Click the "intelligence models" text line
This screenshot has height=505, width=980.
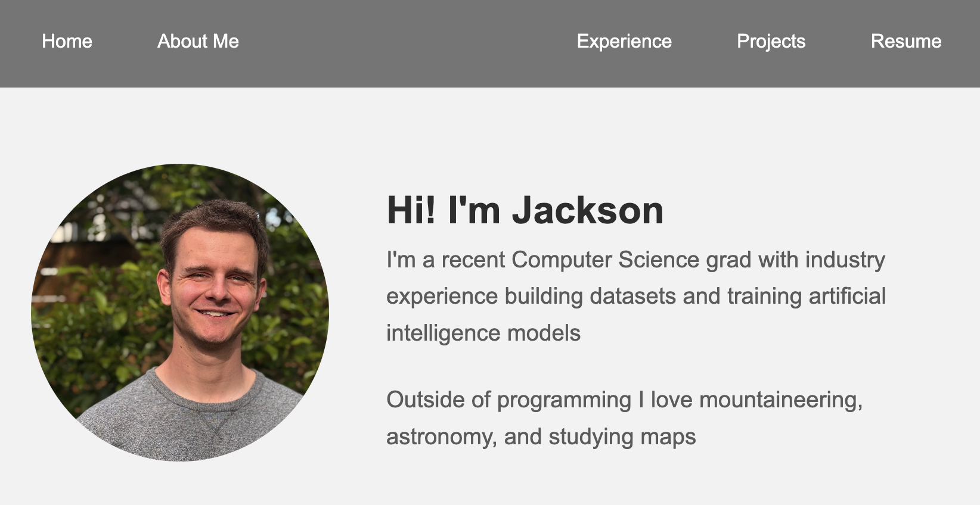point(483,333)
